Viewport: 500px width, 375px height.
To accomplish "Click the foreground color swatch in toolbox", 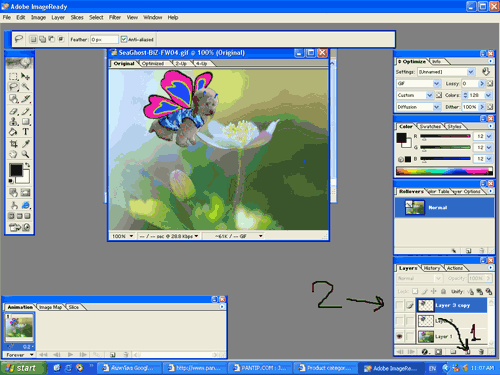I will point(16,170).
